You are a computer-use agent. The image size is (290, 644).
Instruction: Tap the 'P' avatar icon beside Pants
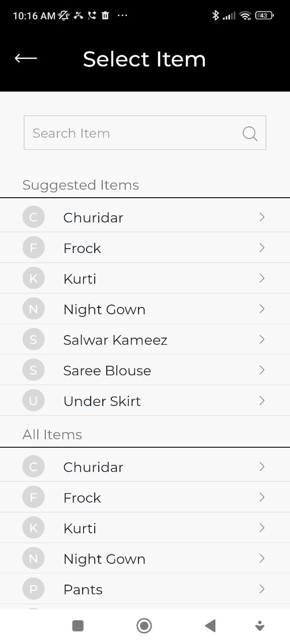[x=33, y=588]
